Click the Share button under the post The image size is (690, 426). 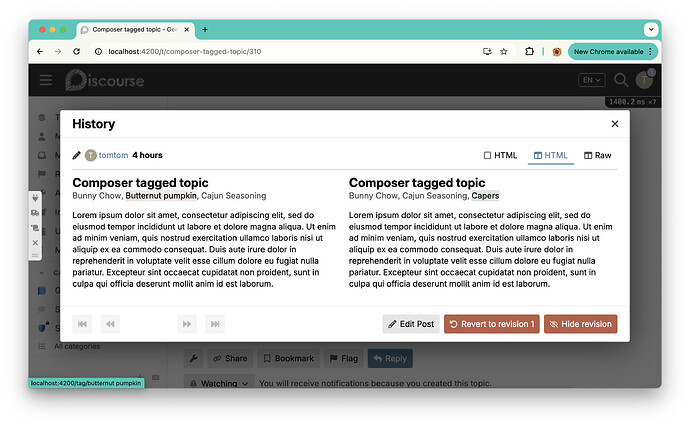(230, 358)
